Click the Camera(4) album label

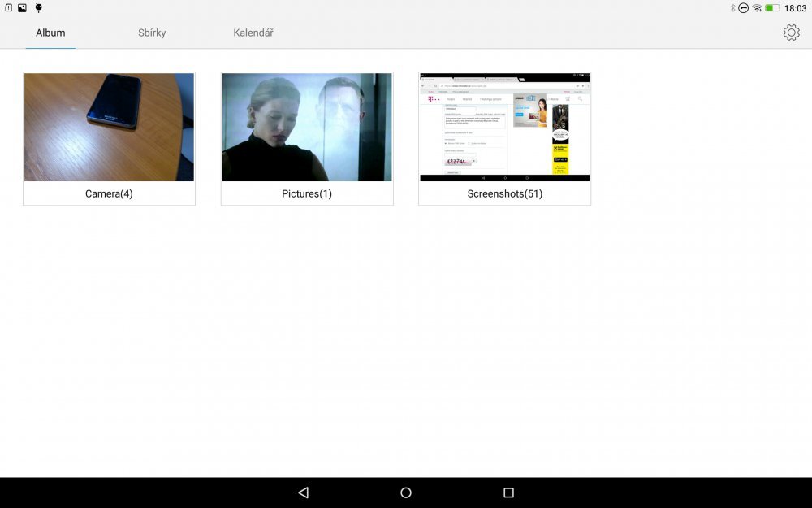[109, 193]
